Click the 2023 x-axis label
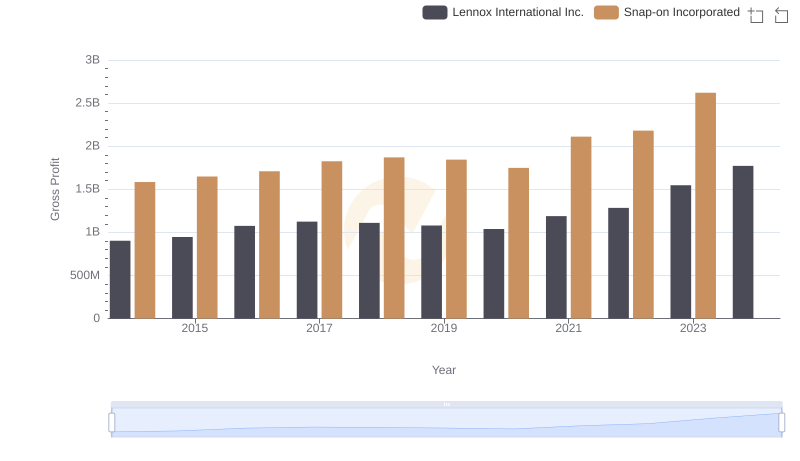This screenshot has width=800, height=461. 693,328
